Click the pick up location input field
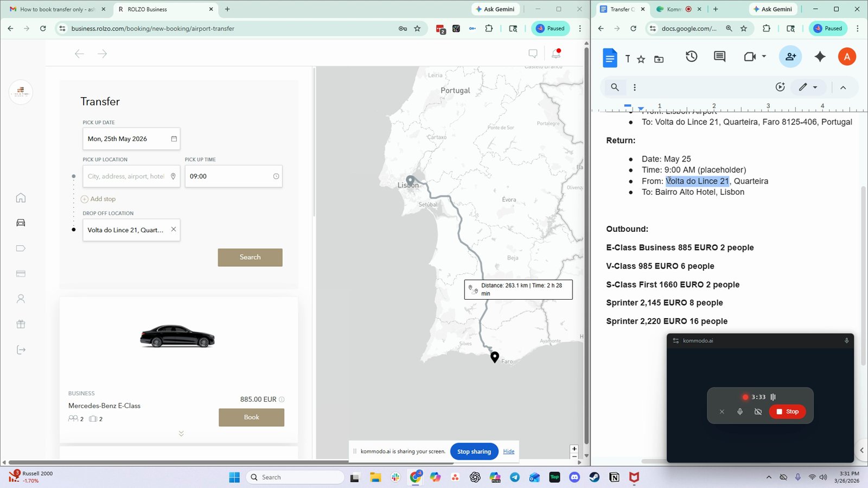The height and width of the screenshot is (488, 868). tap(131, 176)
